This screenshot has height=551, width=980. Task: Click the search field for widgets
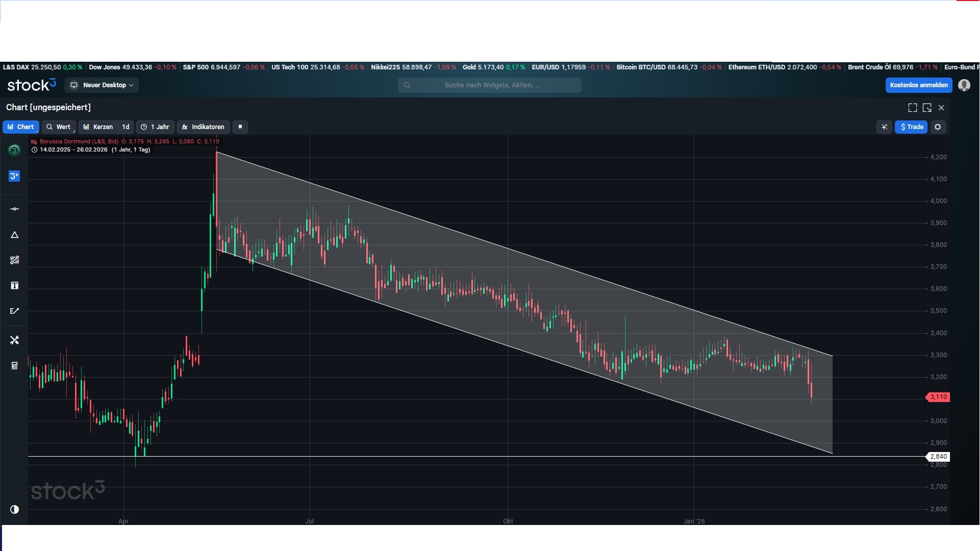click(x=490, y=85)
